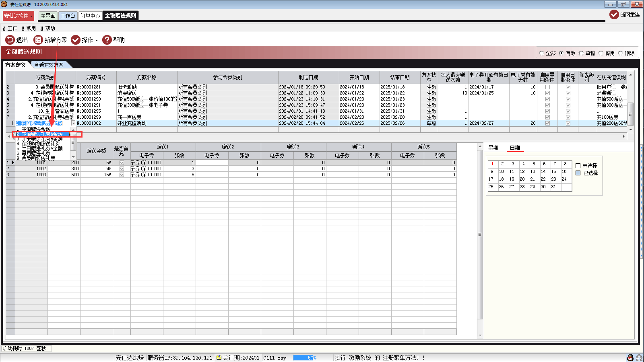
Task: Toggle 启用日期条件 checkbox for 旧卡激励 row
Action: (568, 87)
